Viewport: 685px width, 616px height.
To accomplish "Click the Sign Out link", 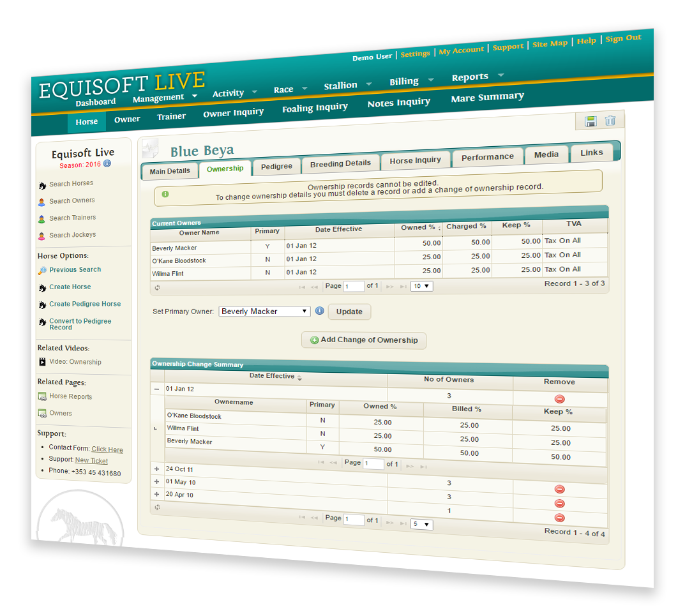I will 623,38.
